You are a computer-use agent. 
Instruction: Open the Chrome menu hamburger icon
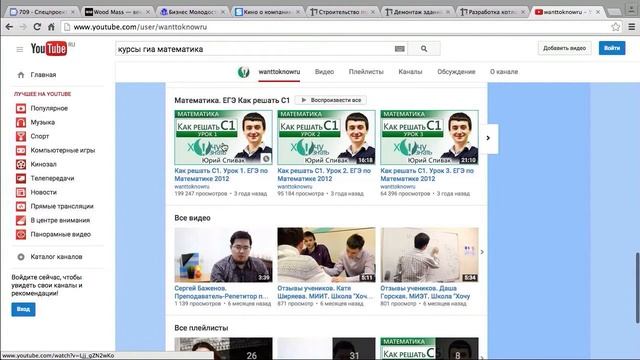tap(631, 27)
